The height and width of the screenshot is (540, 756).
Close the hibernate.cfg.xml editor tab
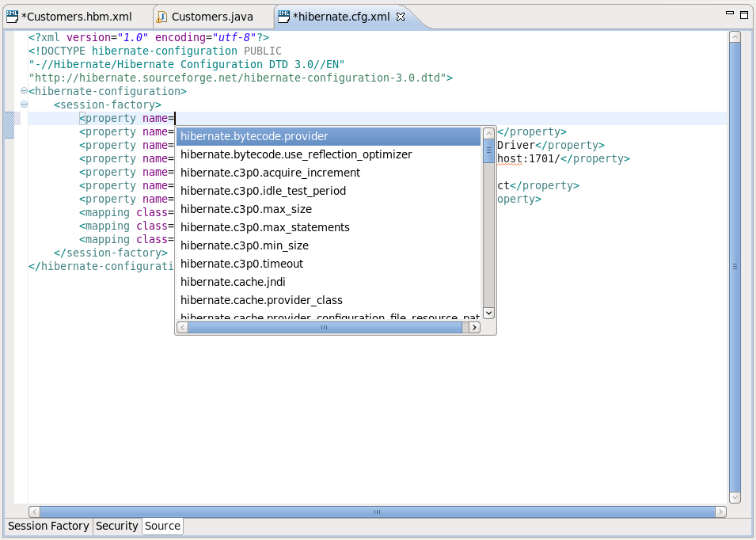[401, 17]
